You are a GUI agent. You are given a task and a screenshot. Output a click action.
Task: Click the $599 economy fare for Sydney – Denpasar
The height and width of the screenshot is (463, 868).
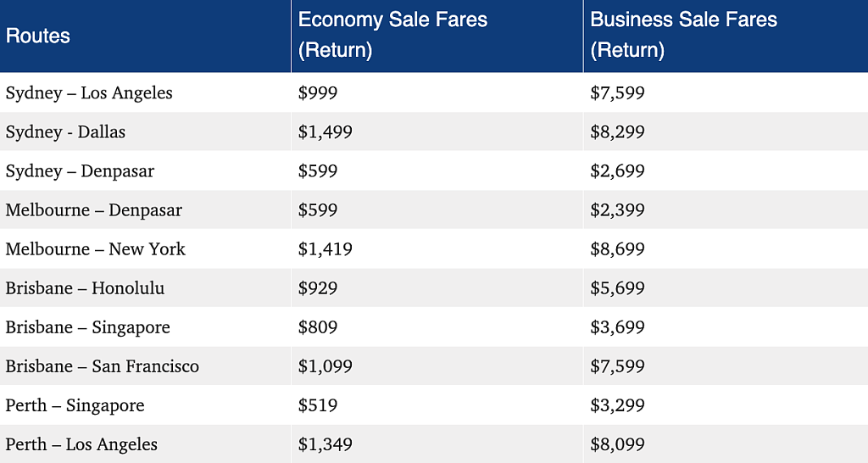coord(318,170)
